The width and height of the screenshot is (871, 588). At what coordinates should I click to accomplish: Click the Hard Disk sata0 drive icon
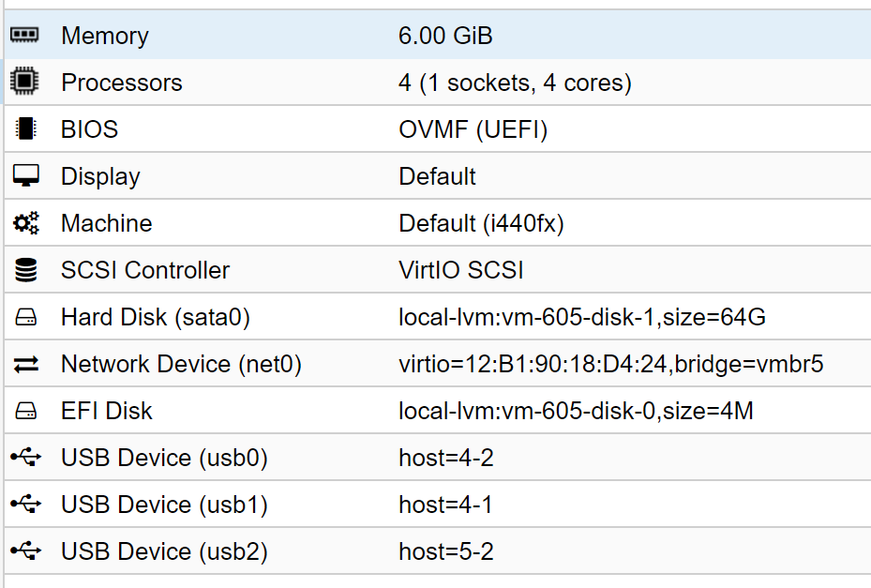(x=25, y=317)
